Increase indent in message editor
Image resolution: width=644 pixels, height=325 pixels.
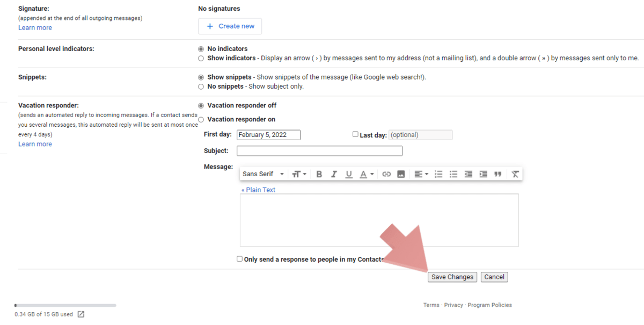tap(483, 174)
